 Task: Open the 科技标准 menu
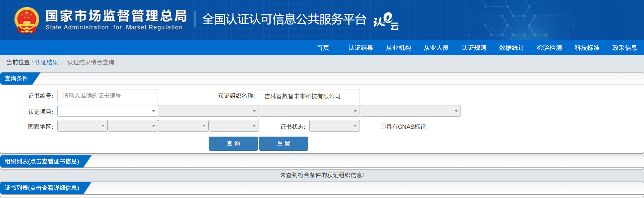[x=587, y=48]
